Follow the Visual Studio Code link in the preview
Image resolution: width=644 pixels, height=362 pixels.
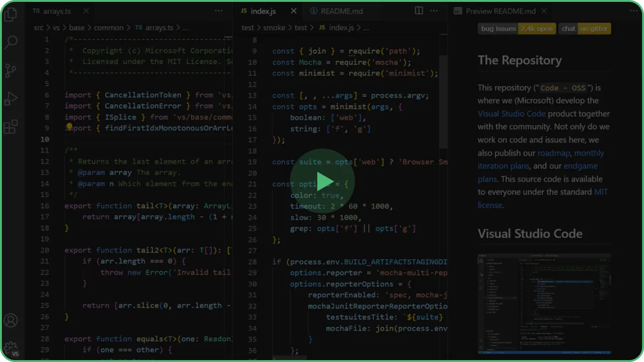point(512,114)
